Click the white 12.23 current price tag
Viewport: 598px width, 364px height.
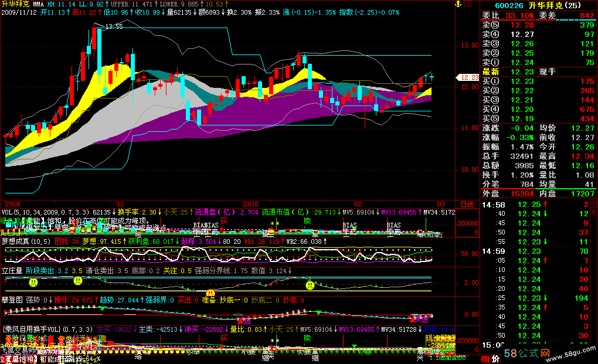click(468, 77)
